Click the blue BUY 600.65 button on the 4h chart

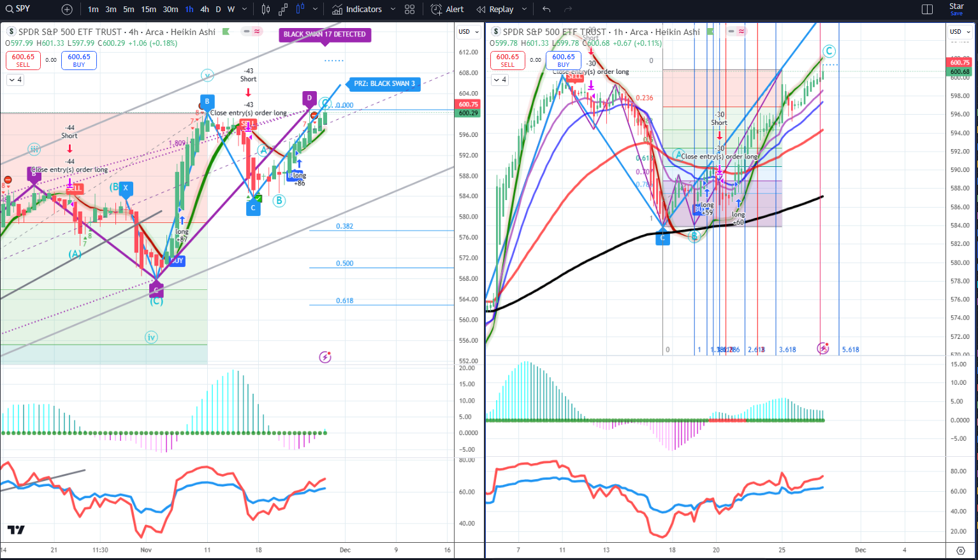coord(79,61)
